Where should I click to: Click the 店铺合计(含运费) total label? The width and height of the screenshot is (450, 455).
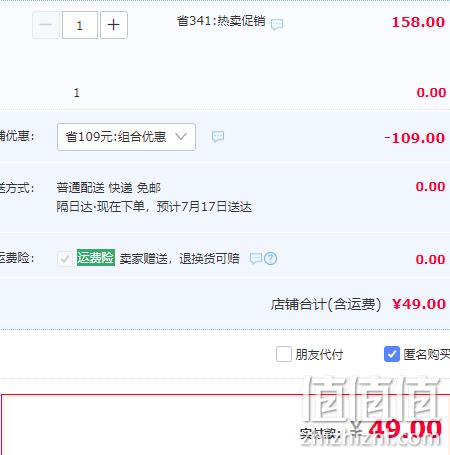(x=326, y=304)
